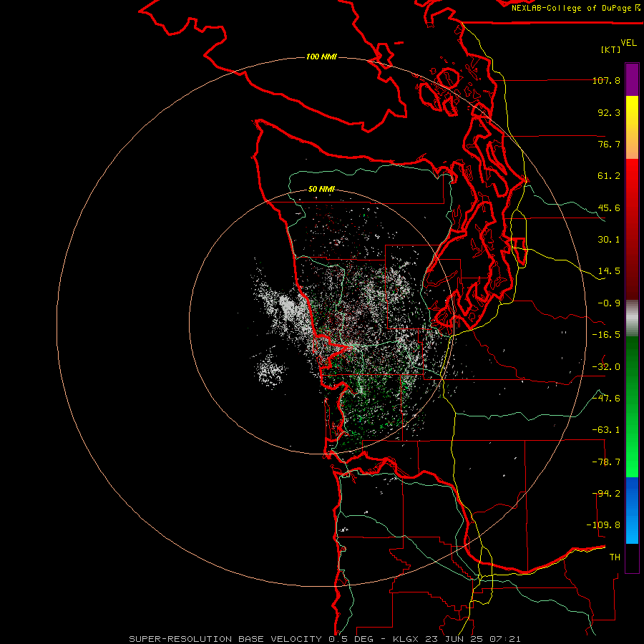
Task: Click the 23 JUN 25 07:21 timestamp
Action: pyautogui.click(x=474, y=639)
